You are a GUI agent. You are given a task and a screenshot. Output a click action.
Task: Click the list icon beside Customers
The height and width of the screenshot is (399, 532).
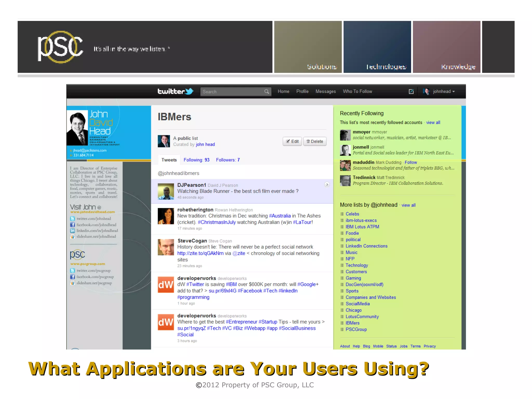pyautogui.click(x=342, y=272)
